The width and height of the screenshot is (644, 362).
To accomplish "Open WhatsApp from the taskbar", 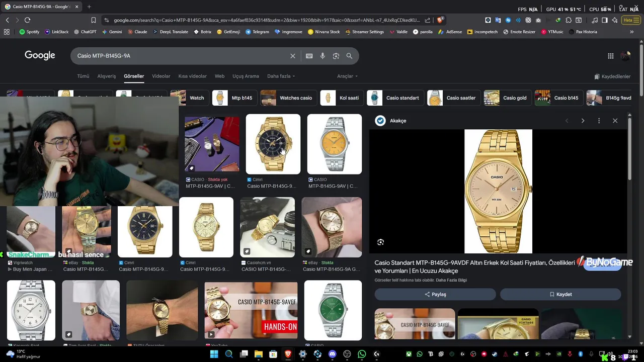I will (x=362, y=354).
